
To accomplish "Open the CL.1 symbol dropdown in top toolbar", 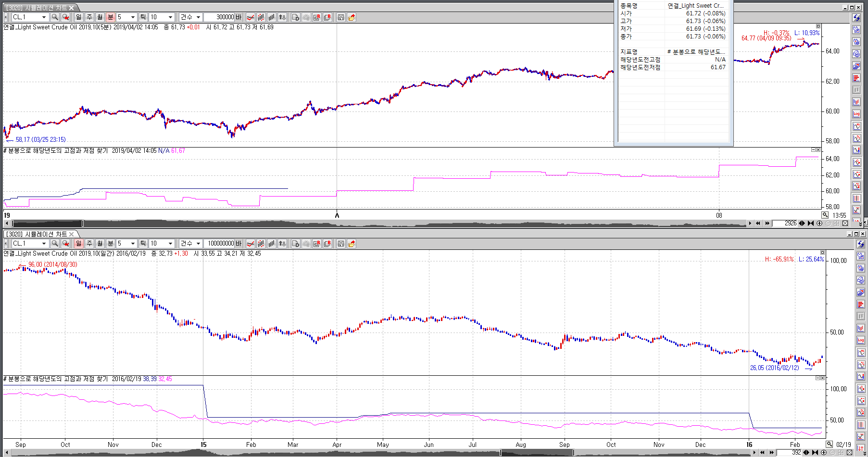I will [44, 17].
